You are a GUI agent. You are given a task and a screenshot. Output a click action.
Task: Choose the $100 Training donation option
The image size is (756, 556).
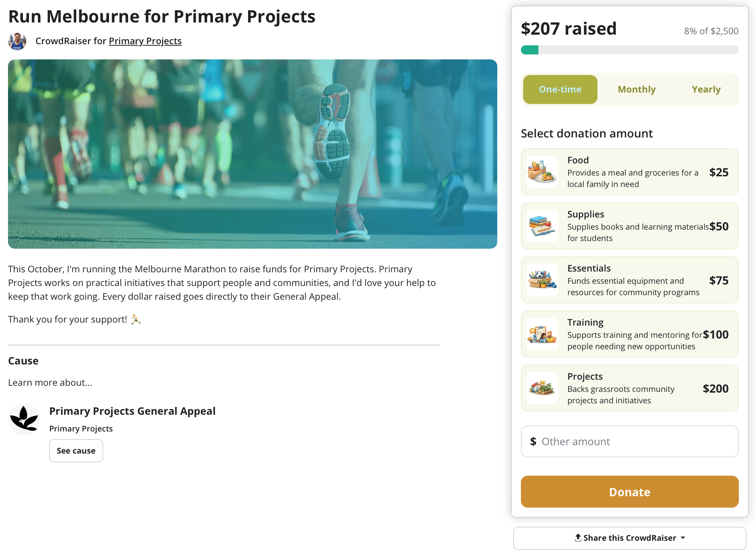tap(629, 334)
